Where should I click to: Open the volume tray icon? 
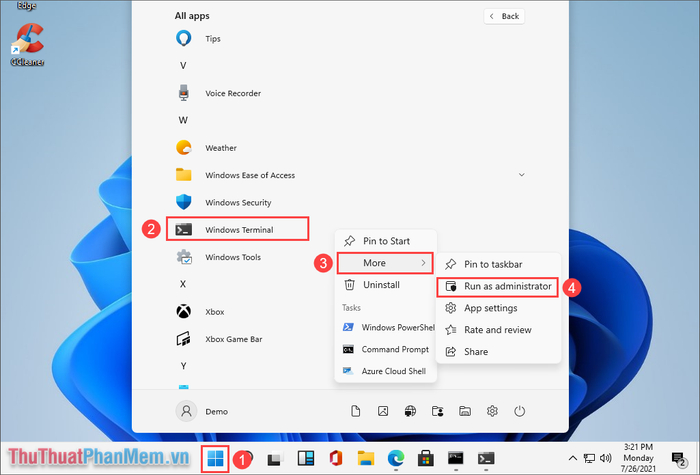tap(605, 458)
